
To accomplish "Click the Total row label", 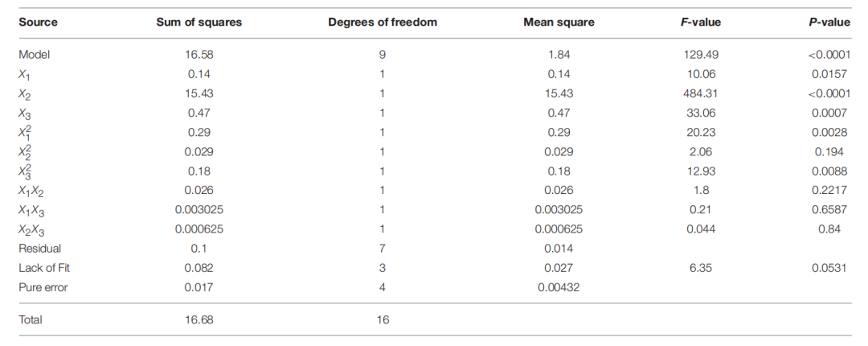I will [x=31, y=320].
